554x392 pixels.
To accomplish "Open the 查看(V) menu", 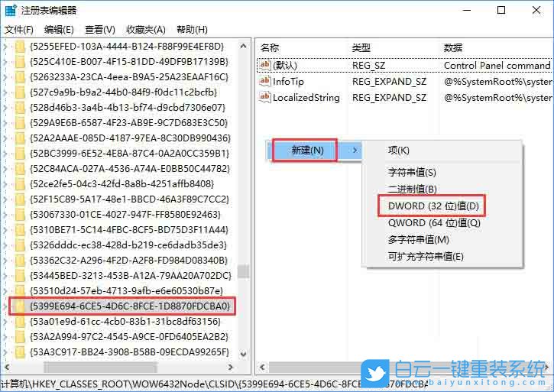I will pyautogui.click(x=100, y=30).
